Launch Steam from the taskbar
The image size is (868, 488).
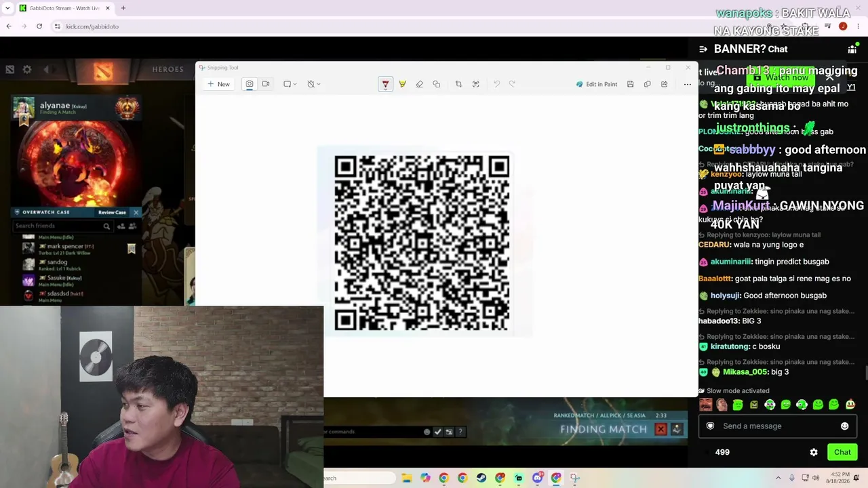click(x=481, y=478)
